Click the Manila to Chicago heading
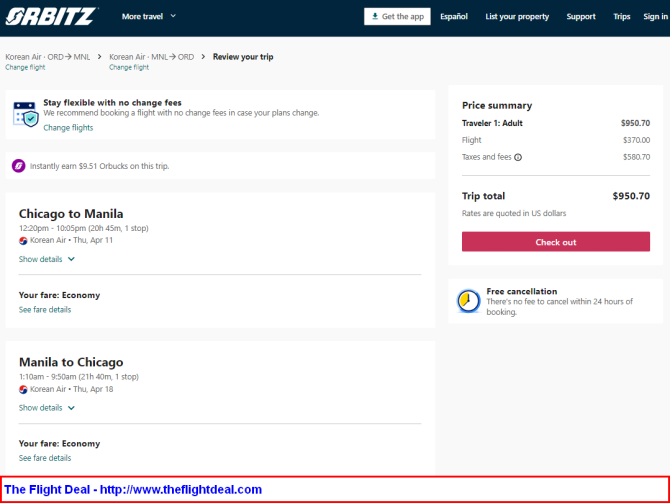Image resolution: width=670 pixels, height=503 pixels. [71, 362]
